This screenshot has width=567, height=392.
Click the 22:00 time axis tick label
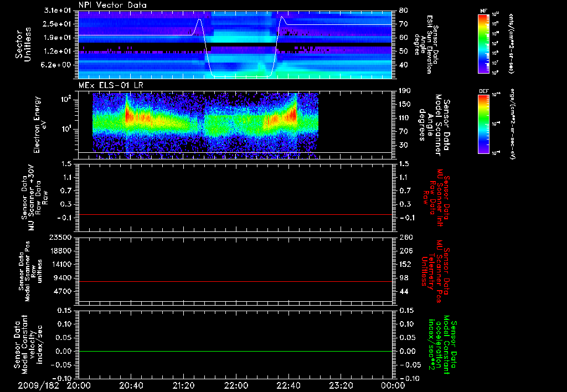click(236, 385)
